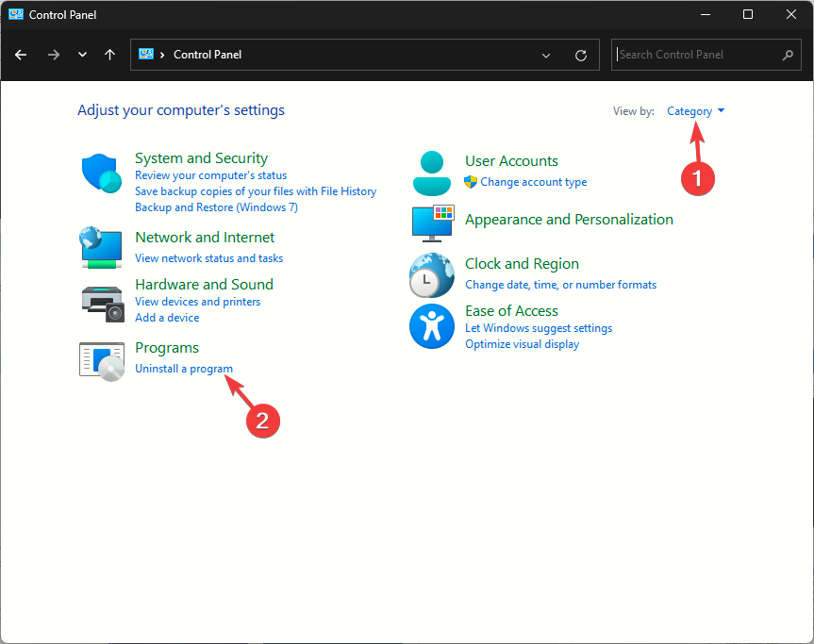The image size is (814, 644).
Task: Open Hardware and Sound category
Action: [x=204, y=285]
